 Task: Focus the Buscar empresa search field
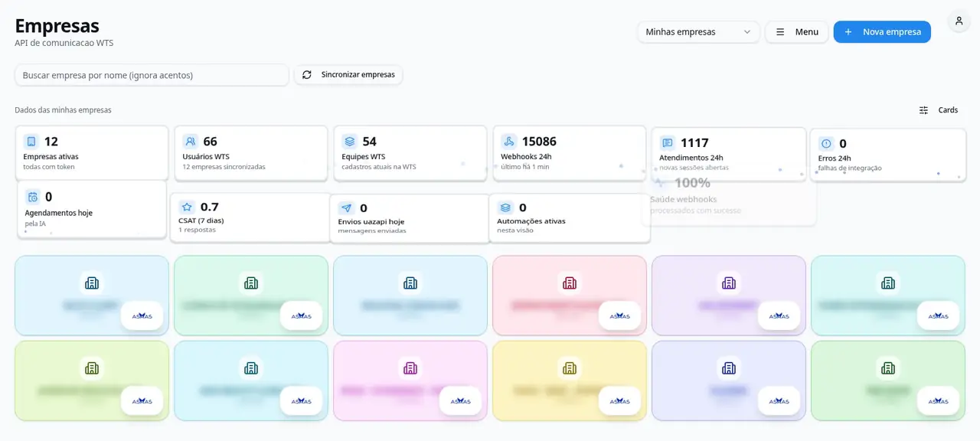click(x=152, y=75)
